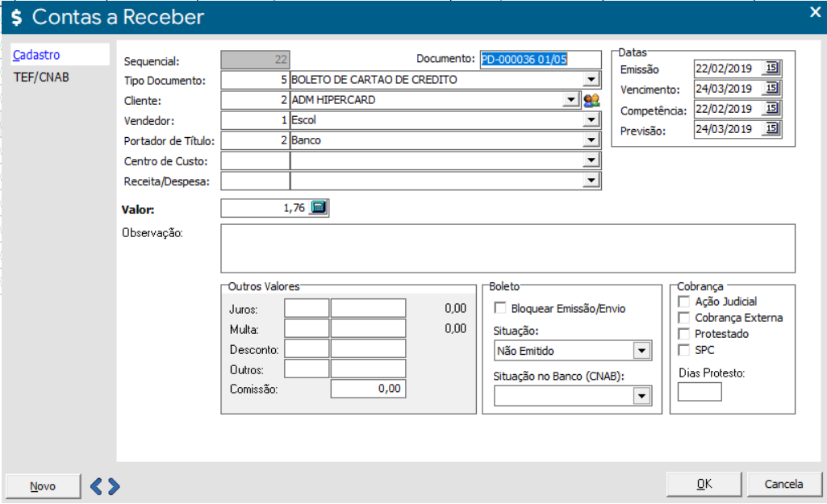Enable the Bloquear Emissão/Envio checkbox
Screen dimensions: 827x504
(x=500, y=308)
